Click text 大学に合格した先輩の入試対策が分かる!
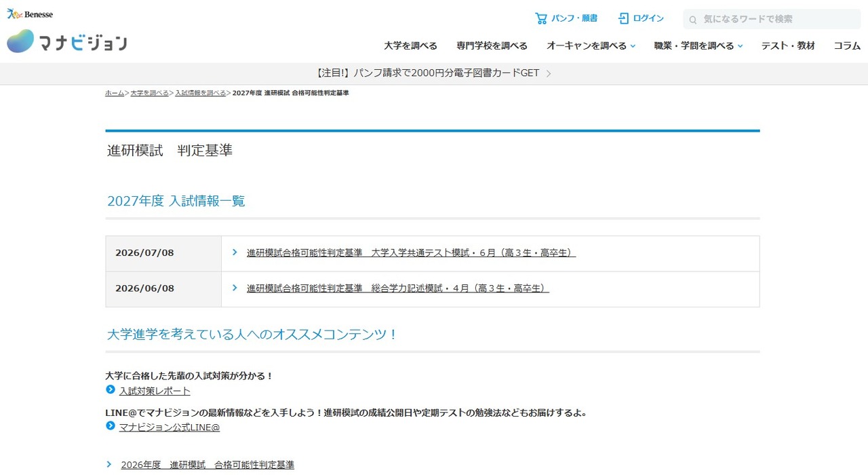 pyautogui.click(x=189, y=375)
